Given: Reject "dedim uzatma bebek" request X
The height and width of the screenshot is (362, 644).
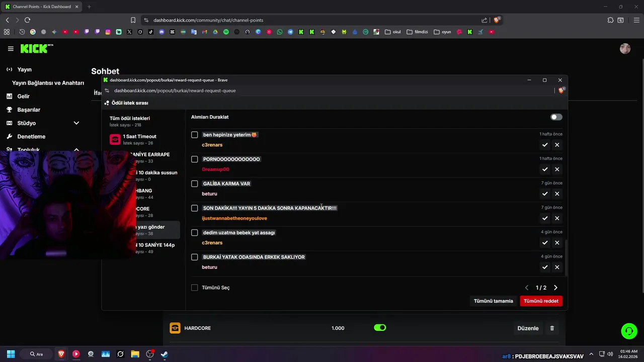Looking at the screenshot, I should [x=557, y=243].
